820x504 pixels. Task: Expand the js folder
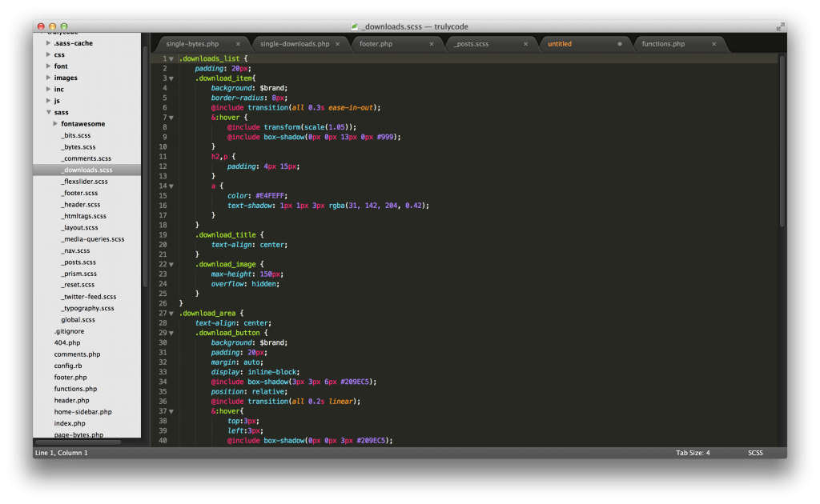click(x=48, y=100)
